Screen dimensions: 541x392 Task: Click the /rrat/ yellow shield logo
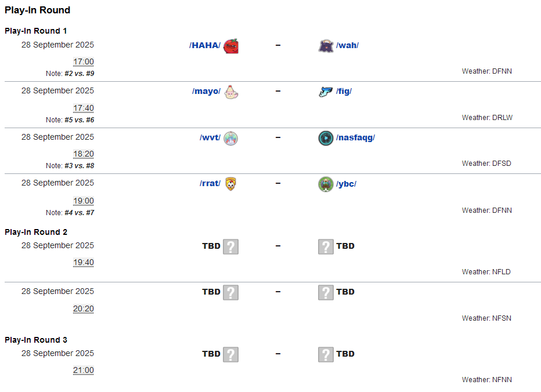pyautogui.click(x=231, y=184)
